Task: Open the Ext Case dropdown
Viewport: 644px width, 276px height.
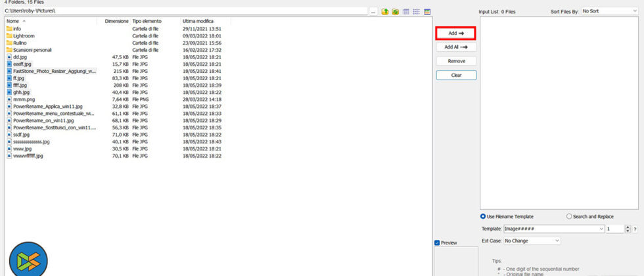Action: click(x=532, y=241)
